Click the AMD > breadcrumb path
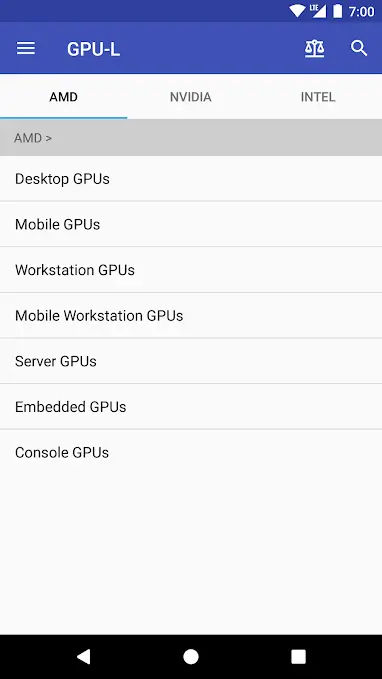Viewport: 382px width, 679px height. 33,138
